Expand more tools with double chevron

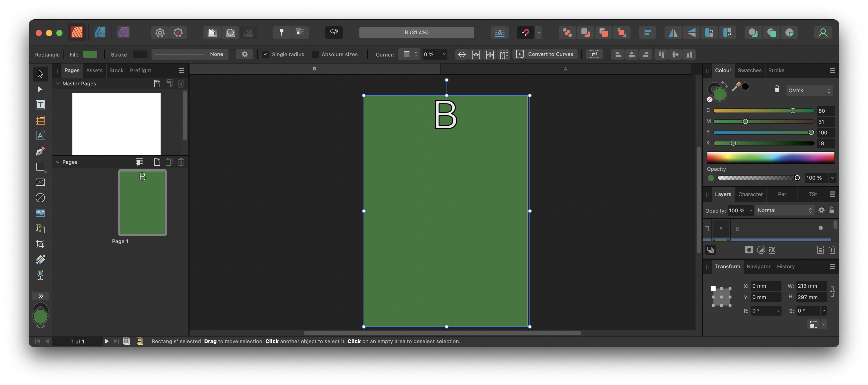(x=41, y=296)
